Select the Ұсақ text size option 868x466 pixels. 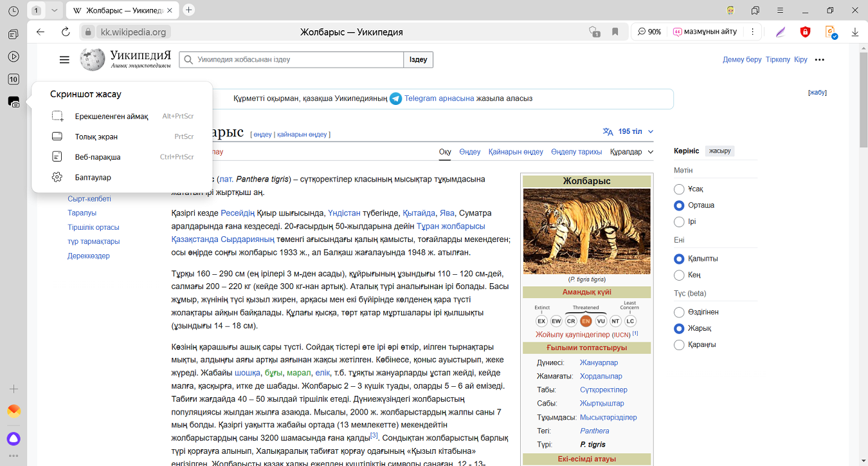(x=679, y=189)
